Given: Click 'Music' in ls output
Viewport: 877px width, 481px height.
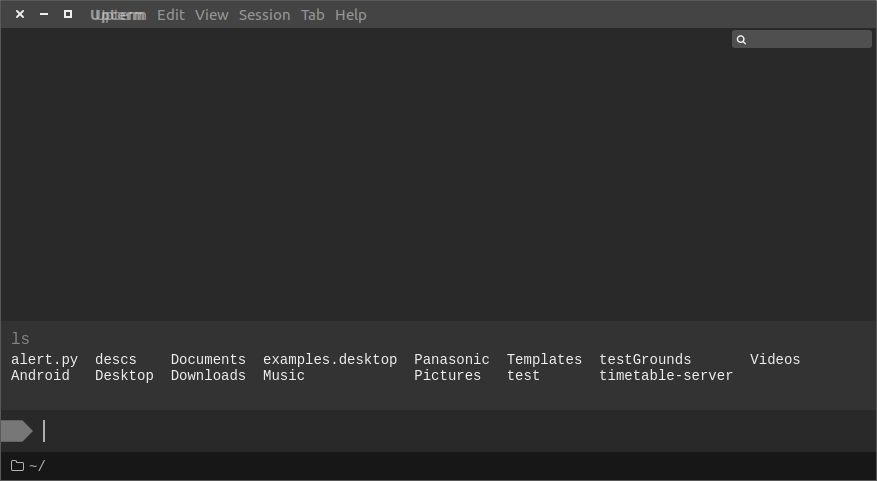Looking at the screenshot, I should pyautogui.click(x=284, y=375).
